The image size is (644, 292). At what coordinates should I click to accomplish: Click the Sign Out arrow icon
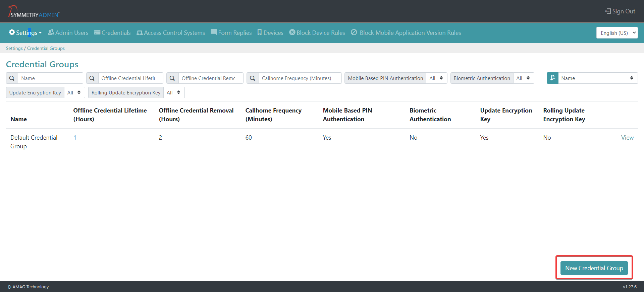point(608,11)
